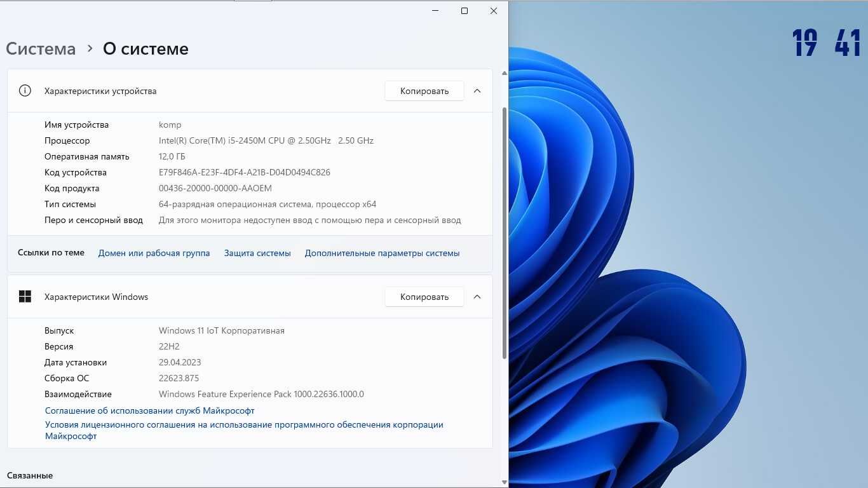868x488 pixels.
Task: Maximize the Settings window
Action: pos(465,11)
